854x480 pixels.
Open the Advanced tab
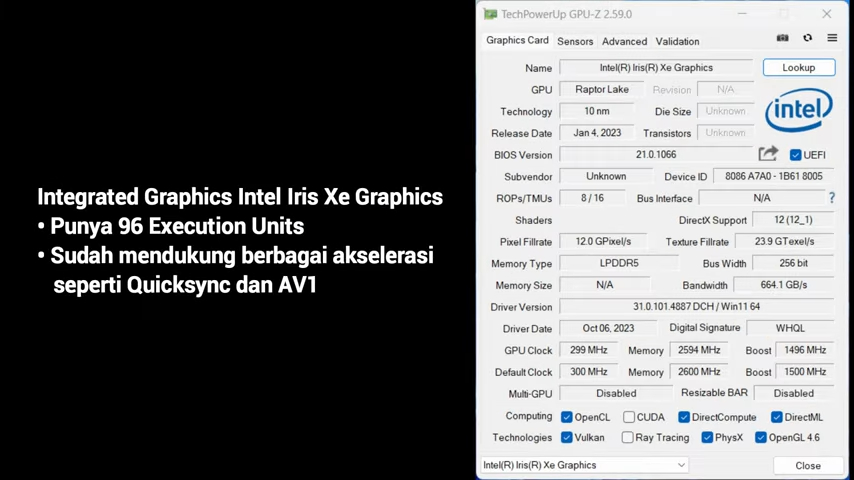point(624,41)
